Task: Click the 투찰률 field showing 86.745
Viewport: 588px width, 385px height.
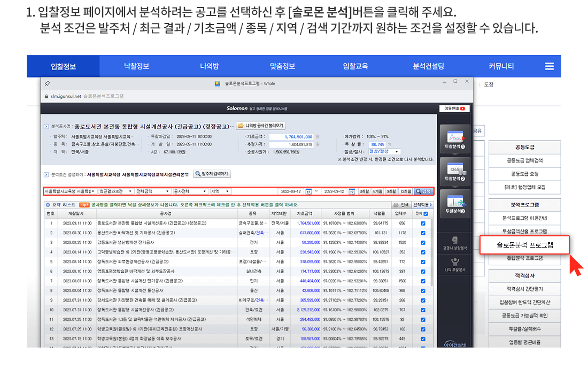Action: click(x=377, y=144)
